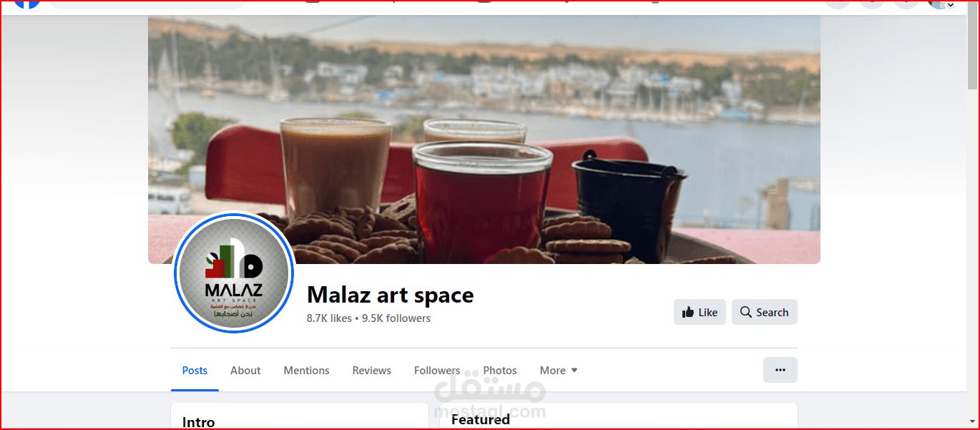Viewport: 980px width, 430px height.
Task: Like the Malaz art space page
Action: click(x=700, y=312)
